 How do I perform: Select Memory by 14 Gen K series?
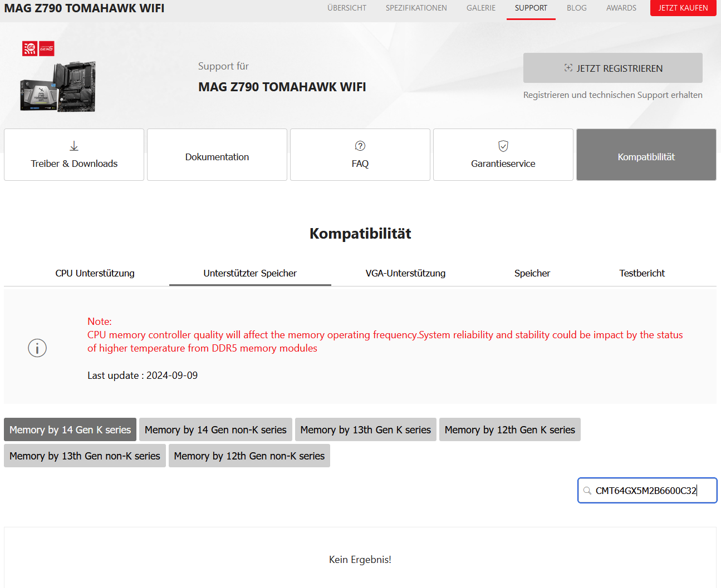(x=70, y=429)
